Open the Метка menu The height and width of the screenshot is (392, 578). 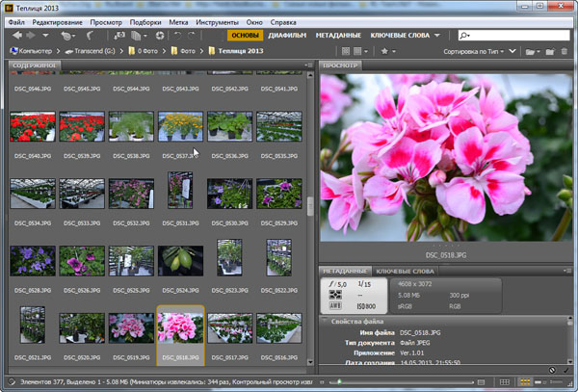point(178,22)
